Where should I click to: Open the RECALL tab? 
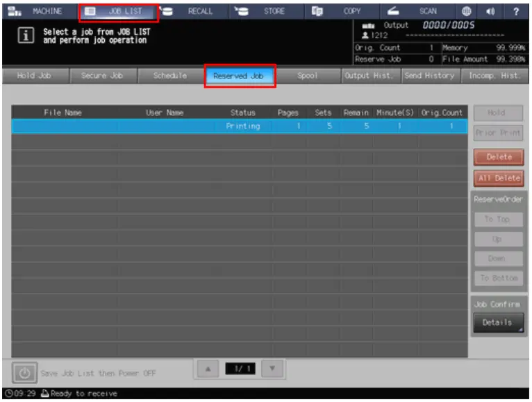click(192, 11)
